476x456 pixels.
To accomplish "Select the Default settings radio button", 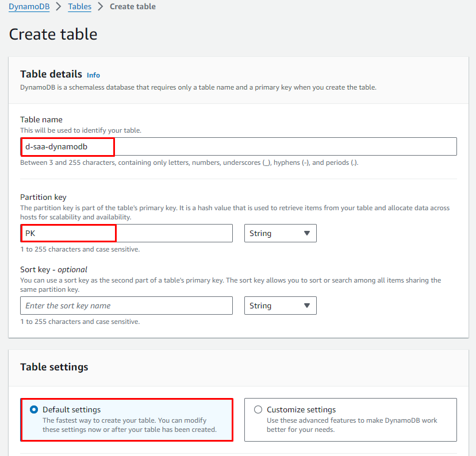I will 34,409.
